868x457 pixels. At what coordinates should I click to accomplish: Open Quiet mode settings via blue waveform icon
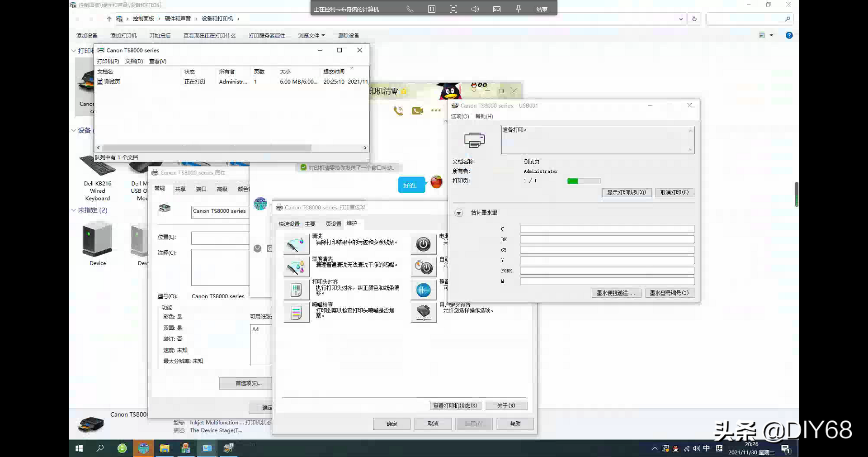[424, 290]
